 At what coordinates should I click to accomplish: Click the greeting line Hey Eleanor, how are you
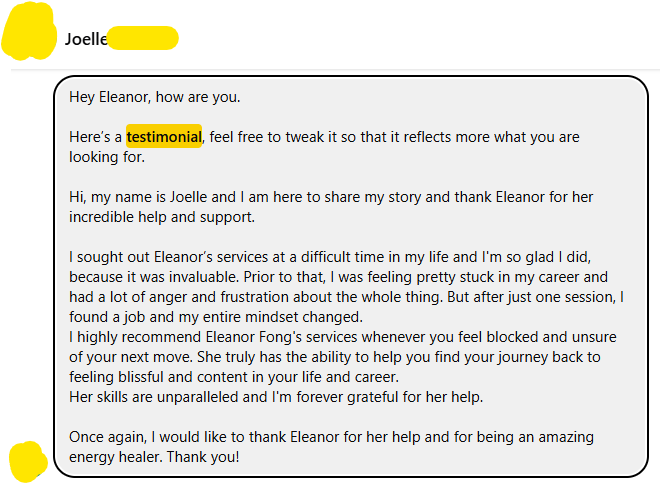coord(155,98)
